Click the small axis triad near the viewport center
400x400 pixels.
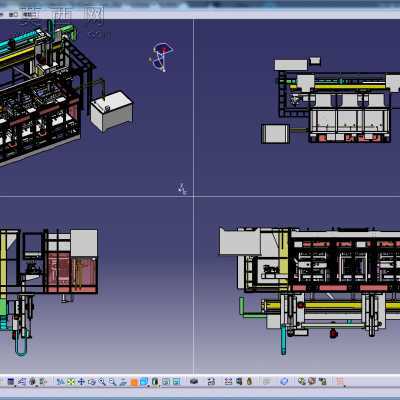click(x=182, y=189)
